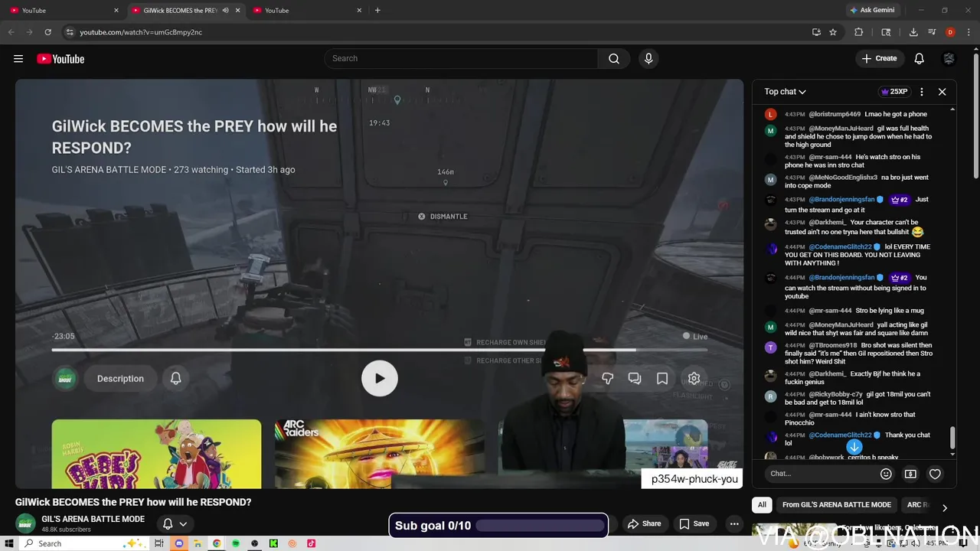Open chat options three-dot menu
The height and width of the screenshot is (551, 980).
(x=922, y=92)
